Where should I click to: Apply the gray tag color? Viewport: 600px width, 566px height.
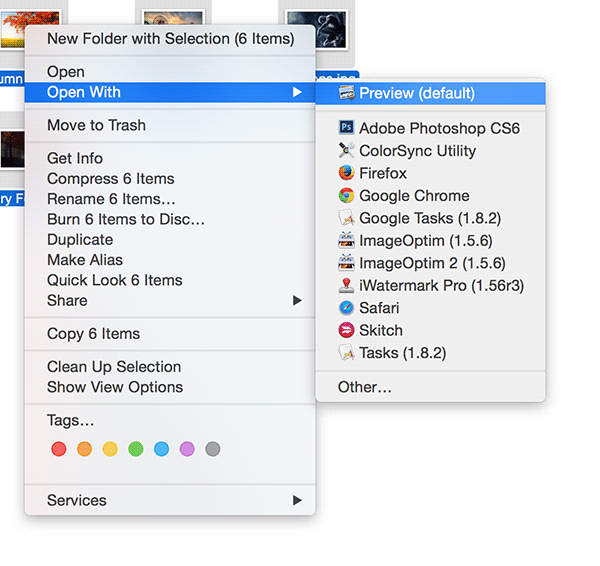point(213,449)
